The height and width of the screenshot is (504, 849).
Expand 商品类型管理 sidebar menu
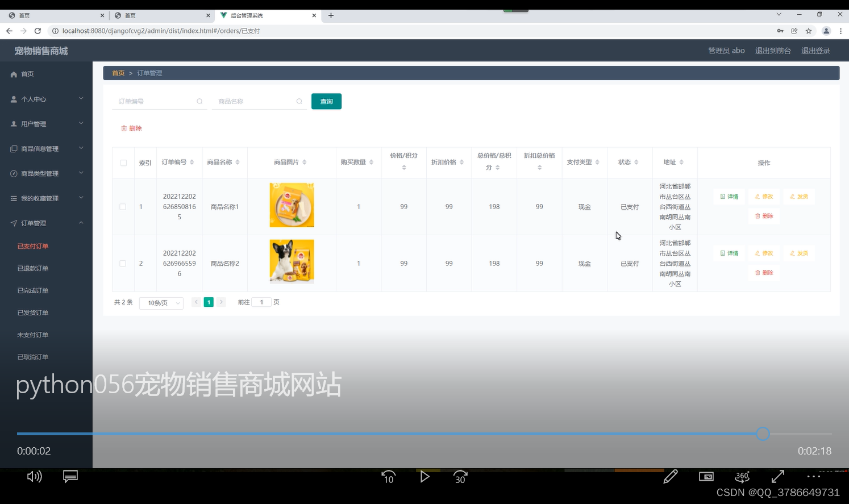point(46,174)
